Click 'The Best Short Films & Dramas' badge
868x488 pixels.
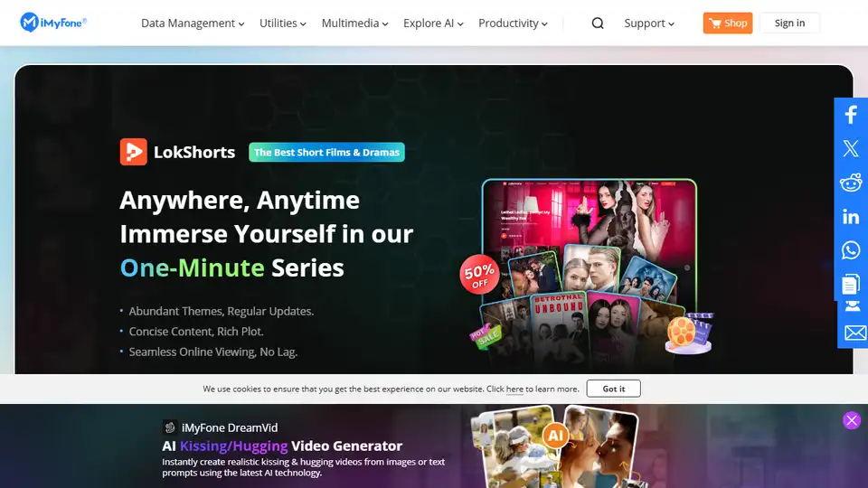326,152
